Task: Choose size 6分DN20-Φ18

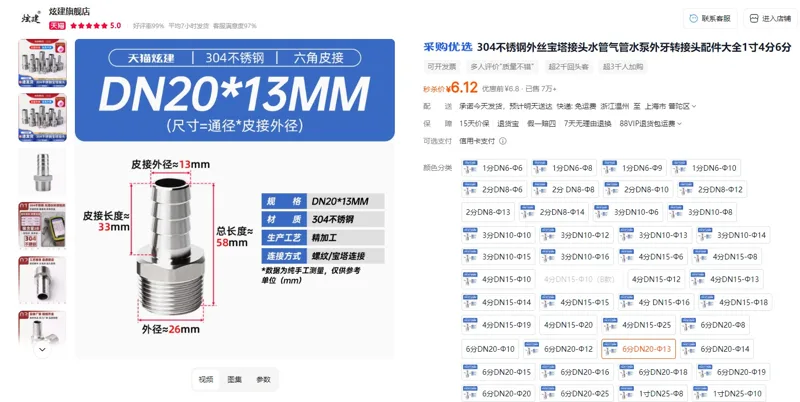Action: 655,372
